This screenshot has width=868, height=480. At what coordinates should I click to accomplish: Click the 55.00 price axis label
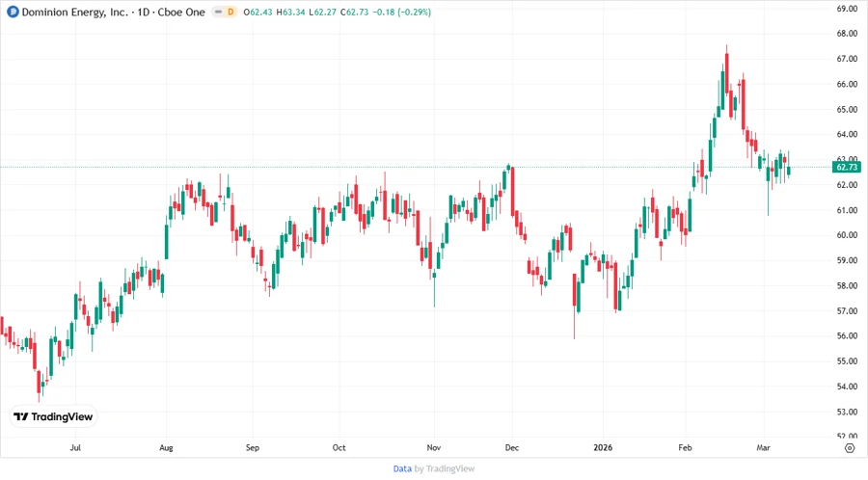click(847, 361)
